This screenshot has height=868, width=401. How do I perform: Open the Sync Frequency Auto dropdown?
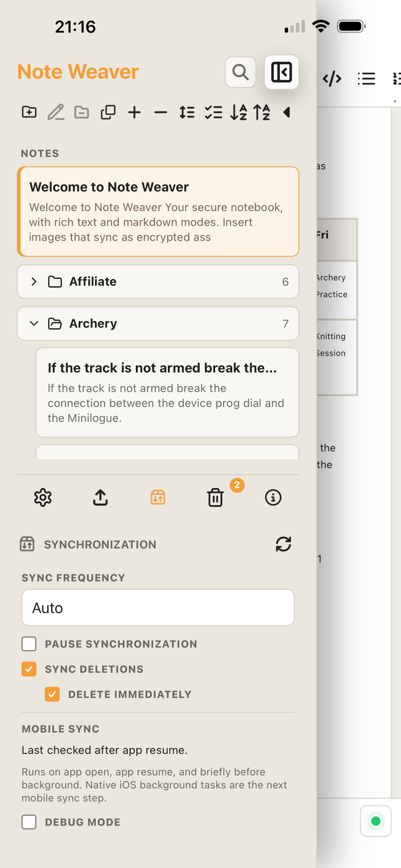(x=158, y=608)
